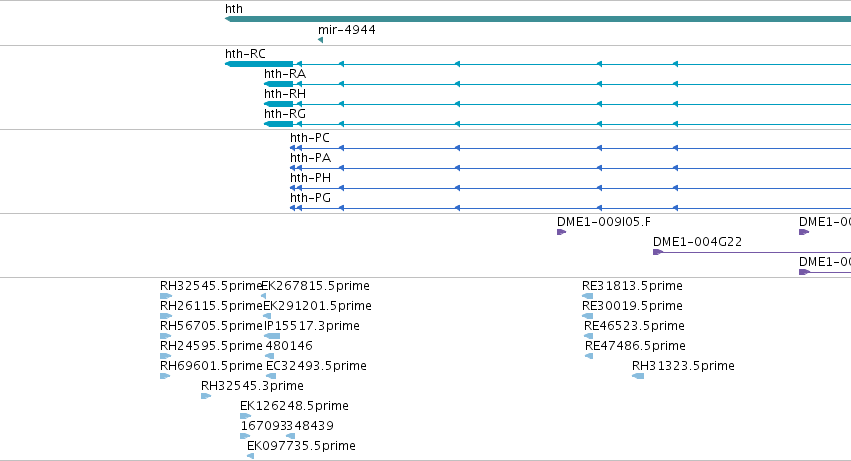Click the small mir-4944 arrow glyph

[x=320, y=40]
